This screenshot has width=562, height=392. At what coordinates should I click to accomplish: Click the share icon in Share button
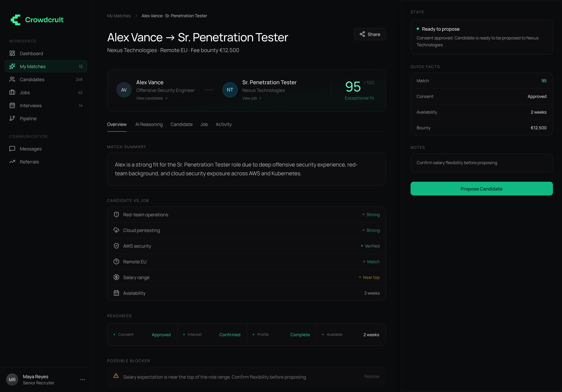pyautogui.click(x=362, y=34)
